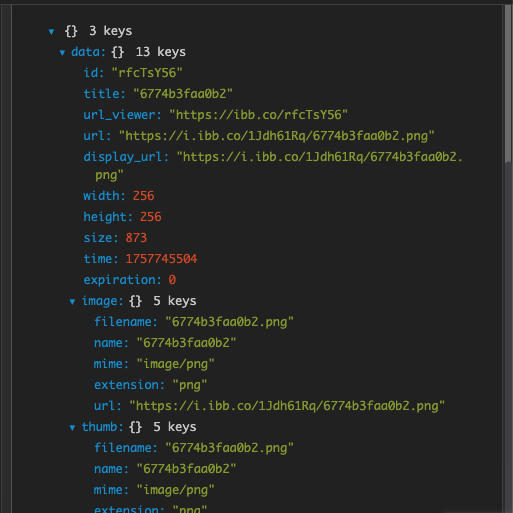Select the height value 256

(x=151, y=217)
